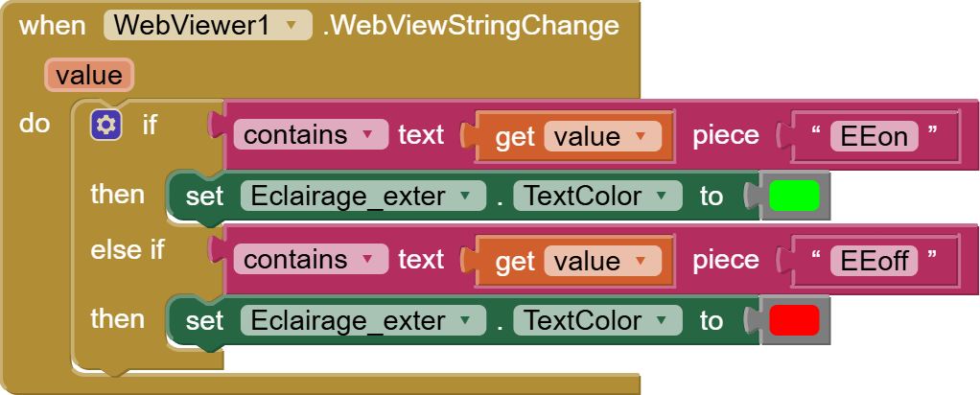Edit the "EEon" text string field
Image resolution: width=980 pixels, height=395 pixels.
click(873, 135)
